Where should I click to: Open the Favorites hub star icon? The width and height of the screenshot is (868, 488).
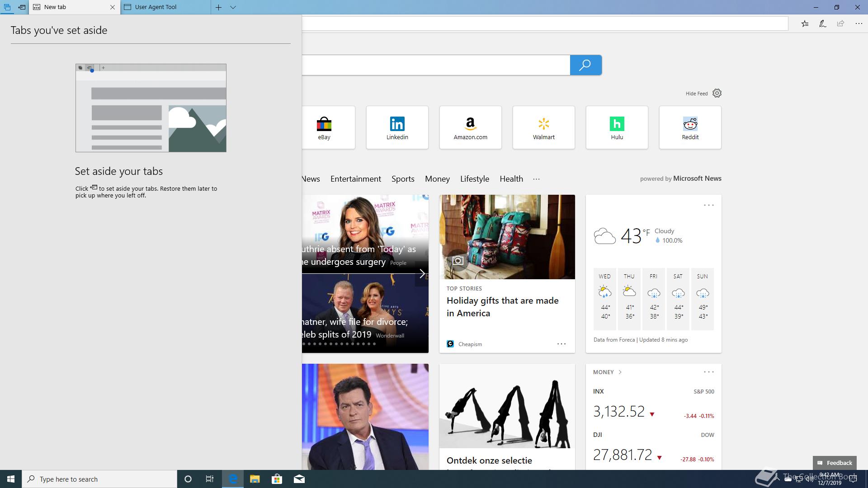(x=805, y=23)
